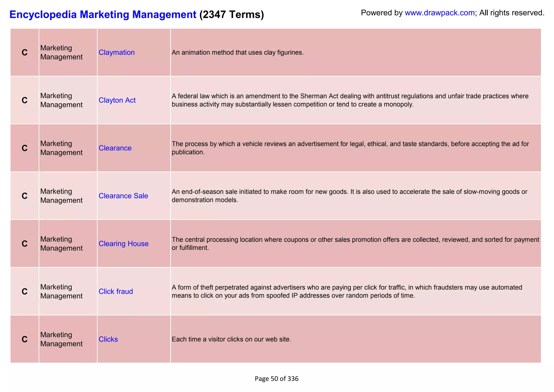The height and width of the screenshot is (392, 554).
Task: Select the Clearance Sale end-of-season definition
Action: click(x=349, y=196)
